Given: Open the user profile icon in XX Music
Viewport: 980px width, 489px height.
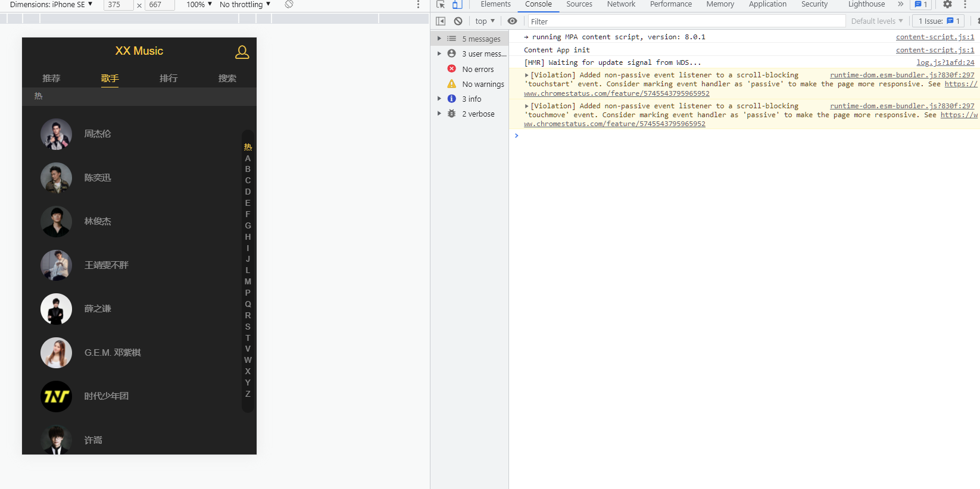Looking at the screenshot, I should click(242, 52).
